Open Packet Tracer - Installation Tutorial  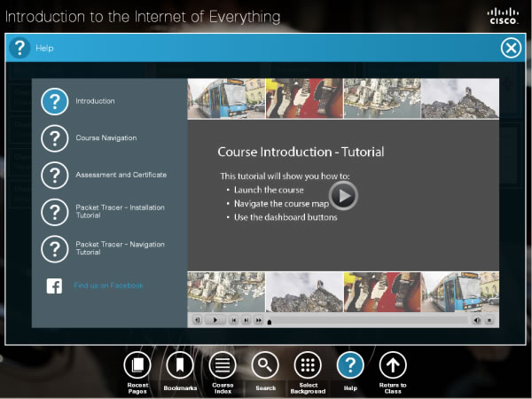click(x=55, y=211)
